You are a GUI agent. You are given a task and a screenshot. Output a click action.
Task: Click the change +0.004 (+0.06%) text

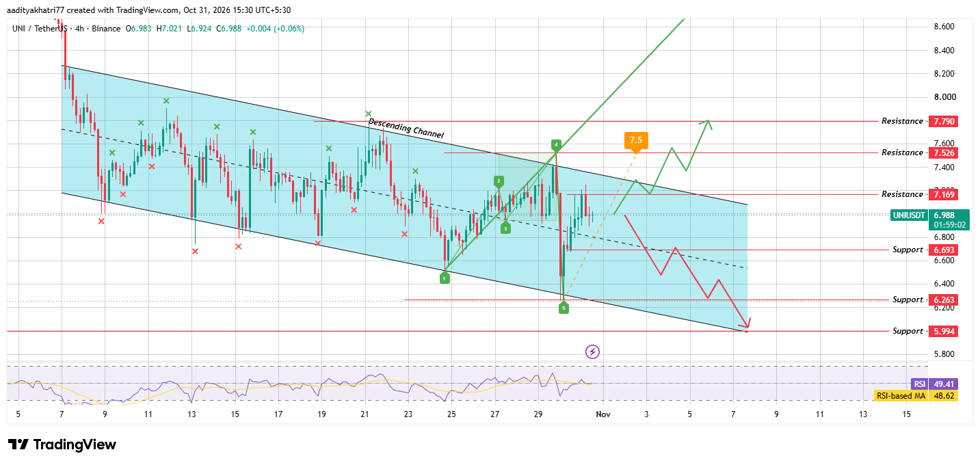point(276,28)
